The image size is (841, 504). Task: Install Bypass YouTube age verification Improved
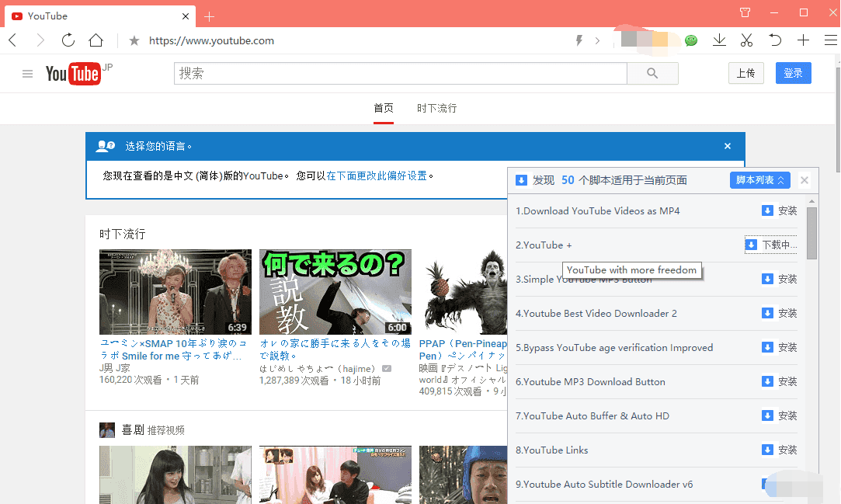click(780, 347)
